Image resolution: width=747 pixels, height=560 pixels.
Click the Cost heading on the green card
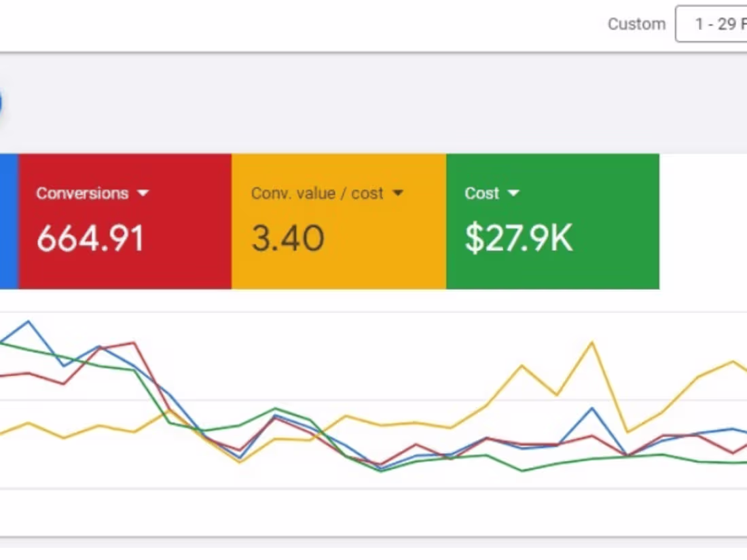[481, 193]
